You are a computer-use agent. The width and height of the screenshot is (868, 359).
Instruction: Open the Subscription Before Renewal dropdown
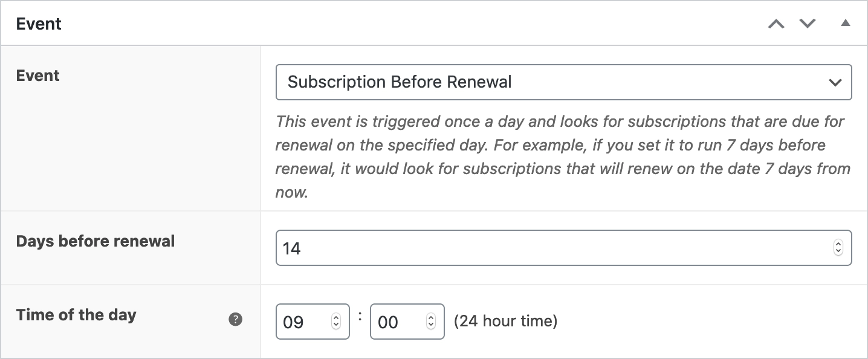(563, 82)
